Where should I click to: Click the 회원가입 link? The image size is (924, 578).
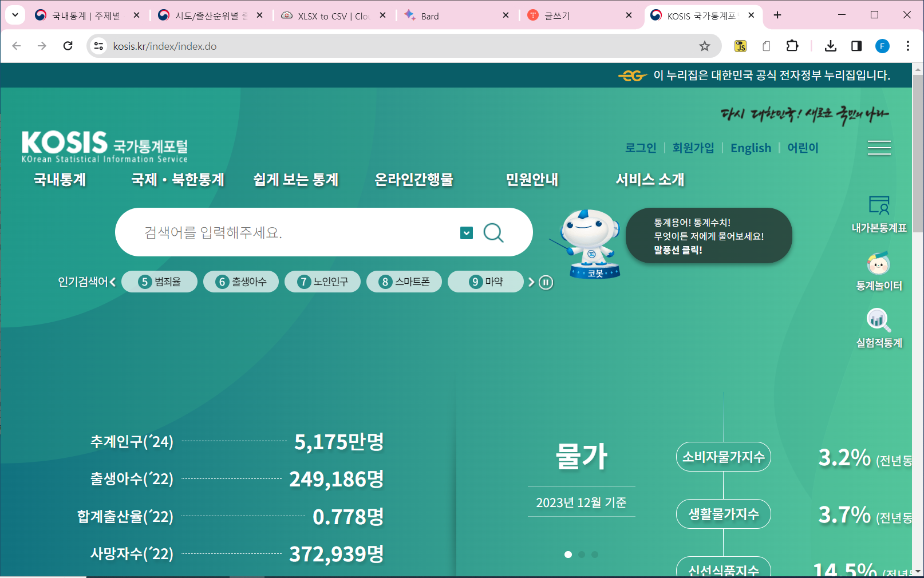point(693,148)
